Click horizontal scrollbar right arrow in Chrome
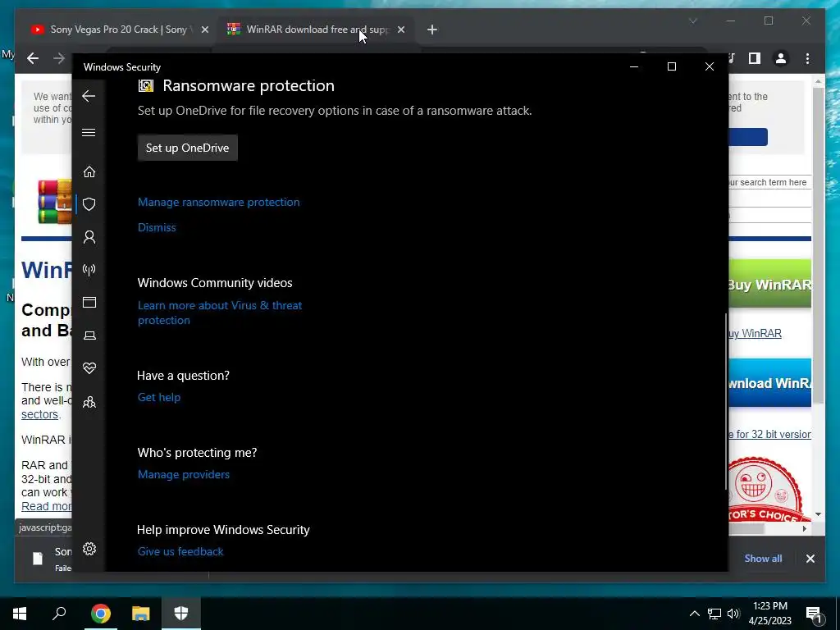 click(804, 529)
